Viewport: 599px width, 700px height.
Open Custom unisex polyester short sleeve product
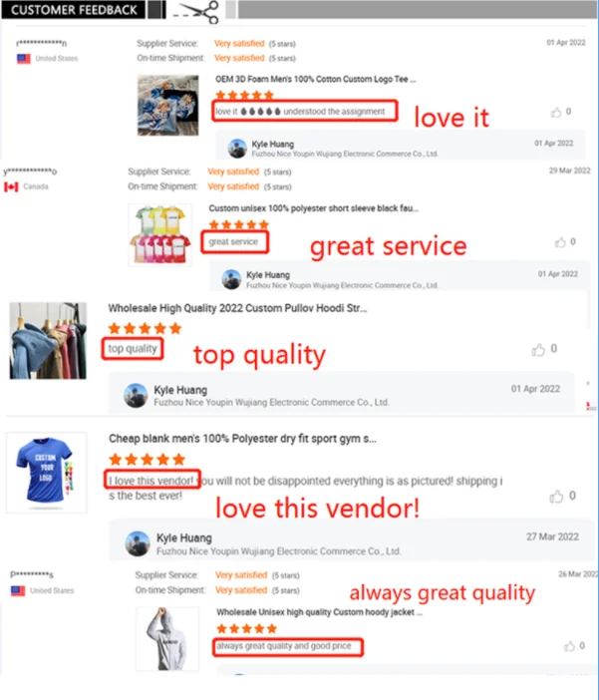click(x=313, y=208)
